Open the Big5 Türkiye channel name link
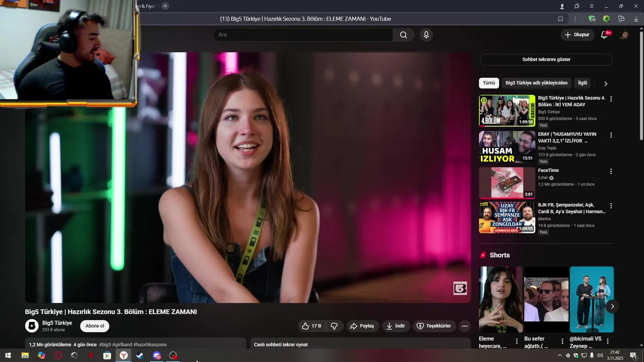The image size is (644, 362). [x=57, y=323]
